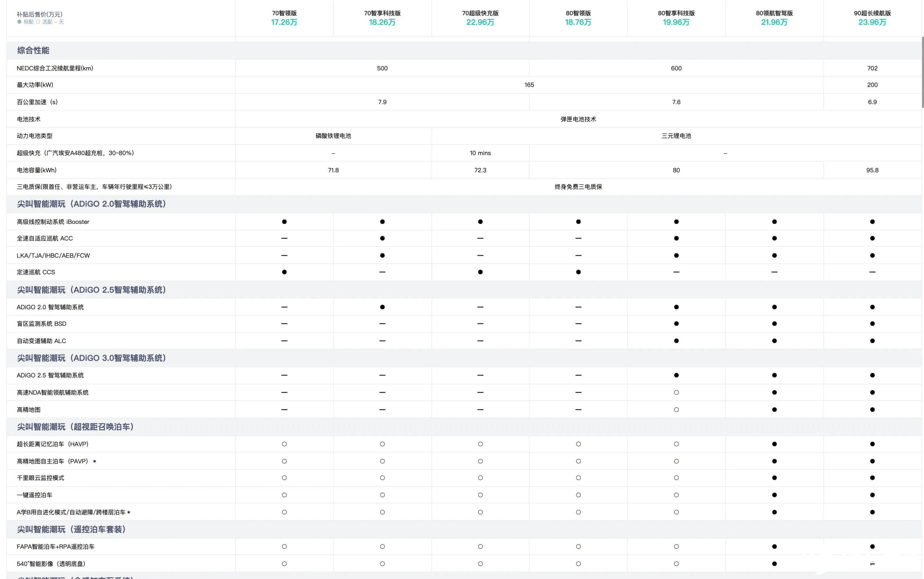Click the hollow circle 选配 legend icon
Image resolution: width=924 pixels, height=579 pixels.
pos(38,22)
